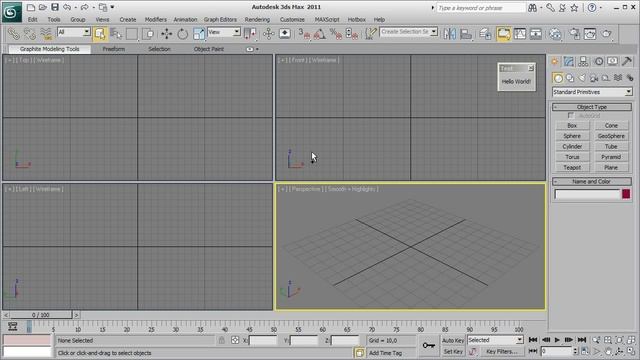
Task: Switch to the Modify command panel tab
Action: [x=569, y=61]
